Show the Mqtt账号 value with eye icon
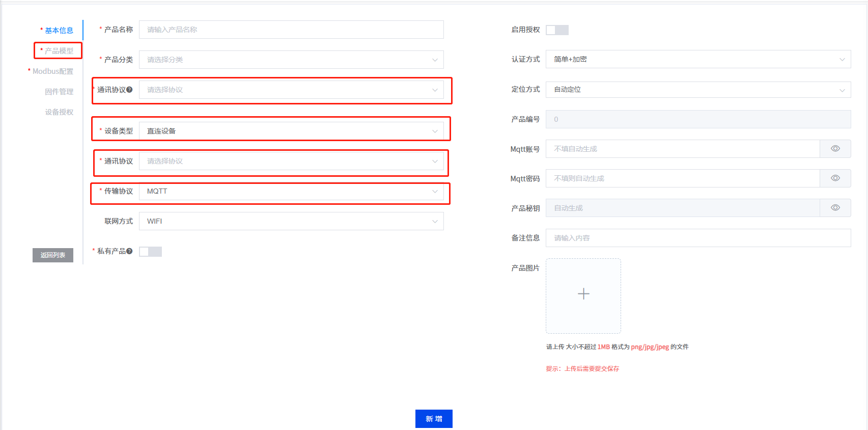This screenshot has height=430, width=868. 835,149
